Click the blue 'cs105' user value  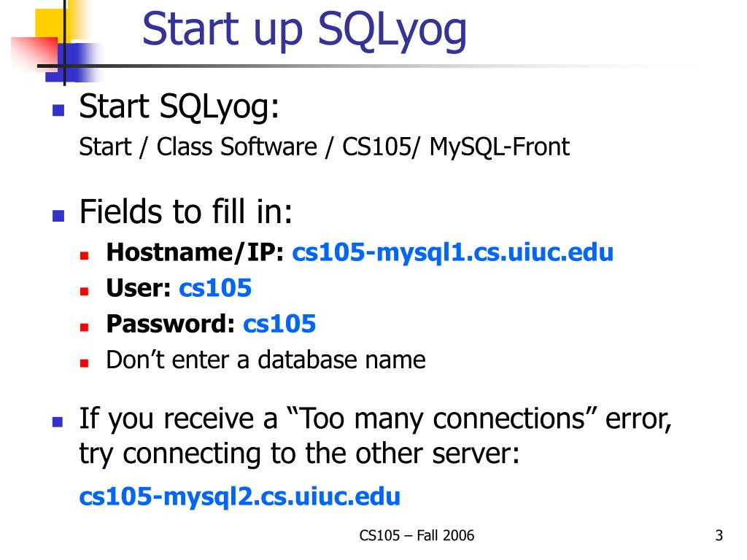click(x=215, y=288)
